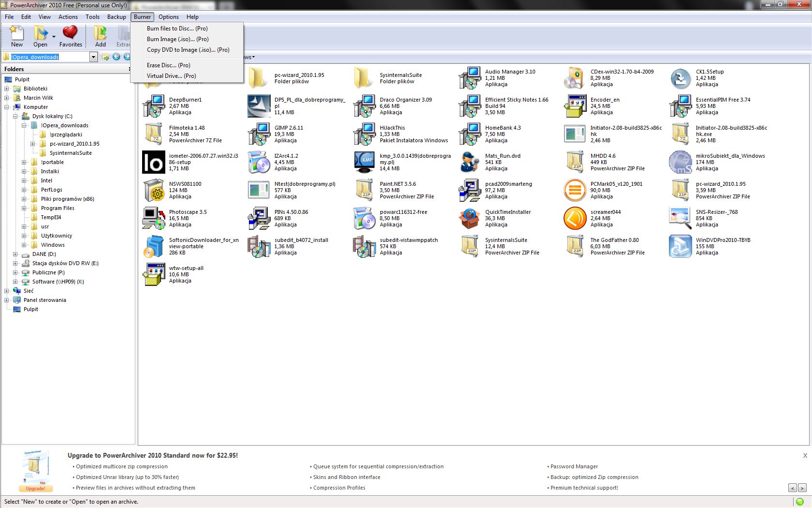812x508 pixels.
Task: Choose Erase Disc... (Pro) entry
Action: pos(187,65)
